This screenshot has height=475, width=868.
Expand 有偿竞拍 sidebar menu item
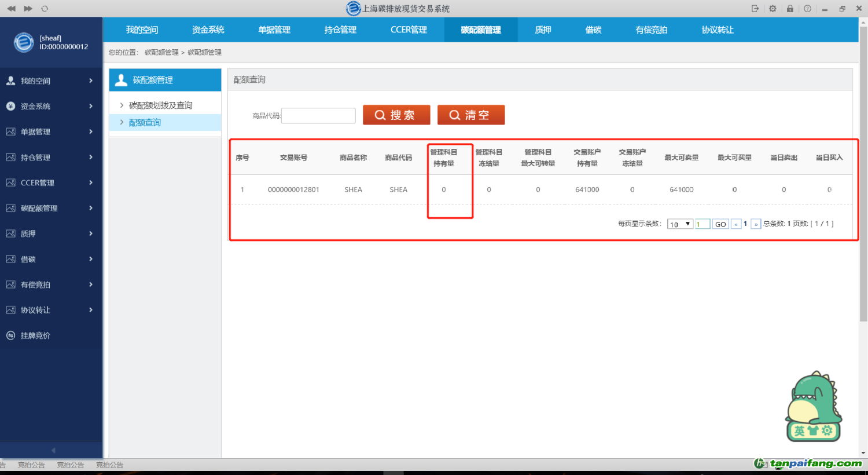pos(51,285)
